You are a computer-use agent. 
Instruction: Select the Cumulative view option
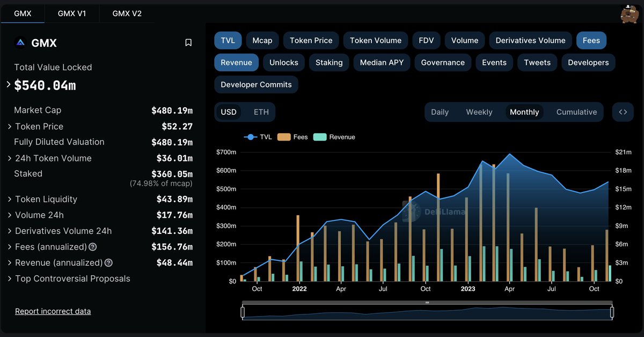point(576,112)
